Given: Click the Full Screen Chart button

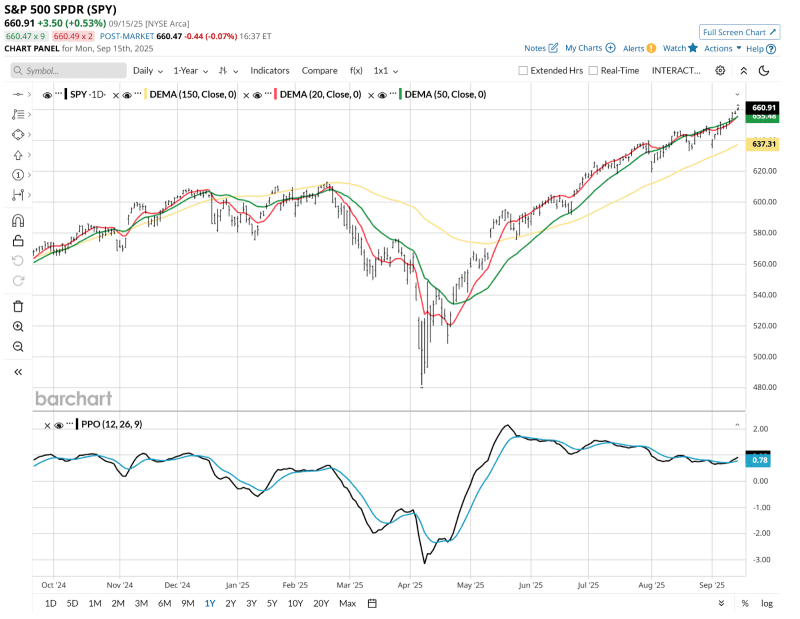Looking at the screenshot, I should tap(739, 32).
